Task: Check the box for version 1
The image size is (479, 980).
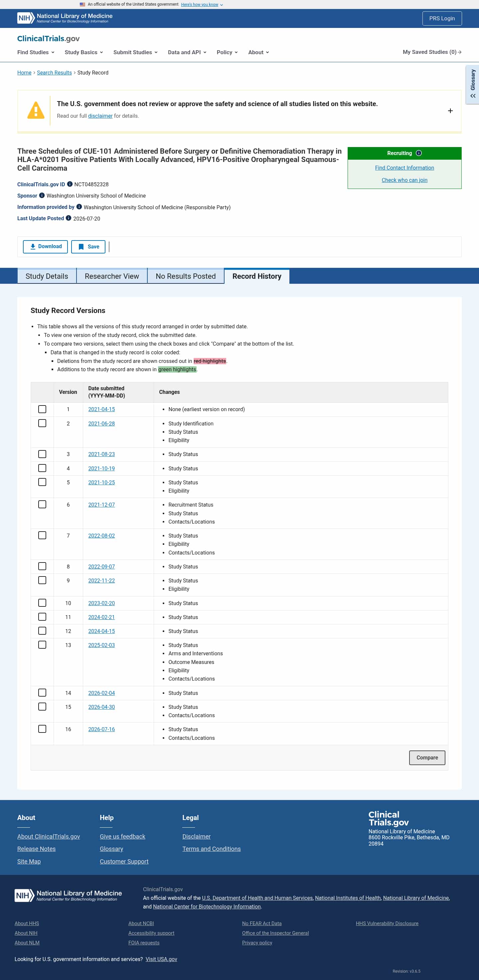Action: click(42, 409)
